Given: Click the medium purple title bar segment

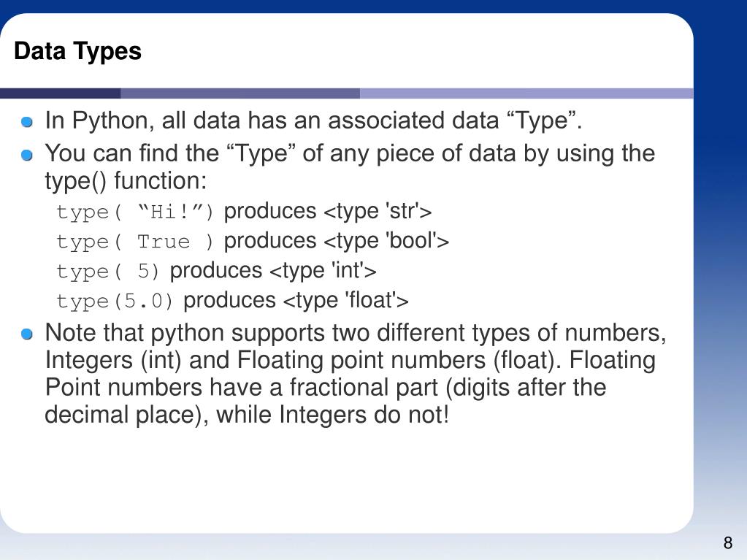Looking at the screenshot, I should point(240,93).
